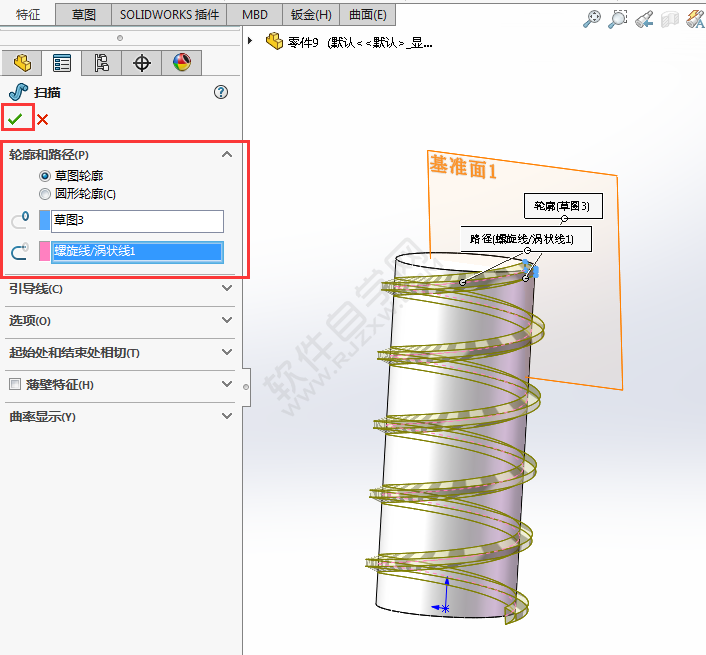Click the Section View icon

point(670,19)
